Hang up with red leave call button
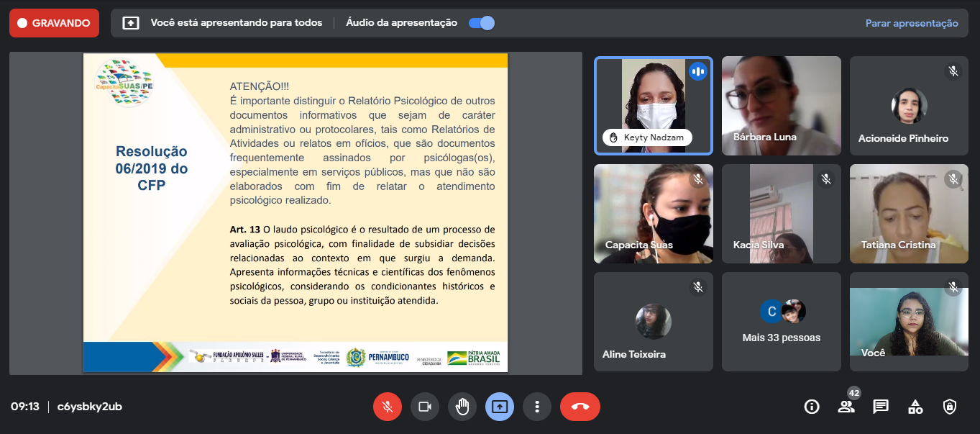 580,407
